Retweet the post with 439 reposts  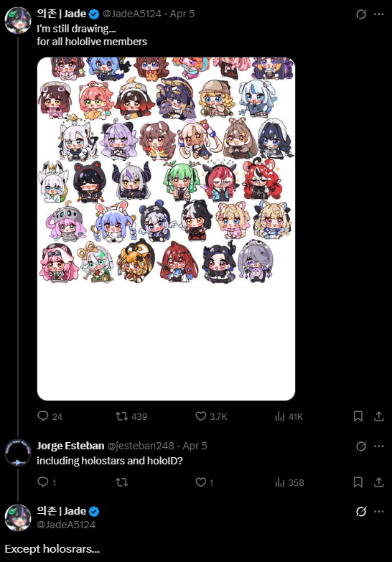[131, 416]
